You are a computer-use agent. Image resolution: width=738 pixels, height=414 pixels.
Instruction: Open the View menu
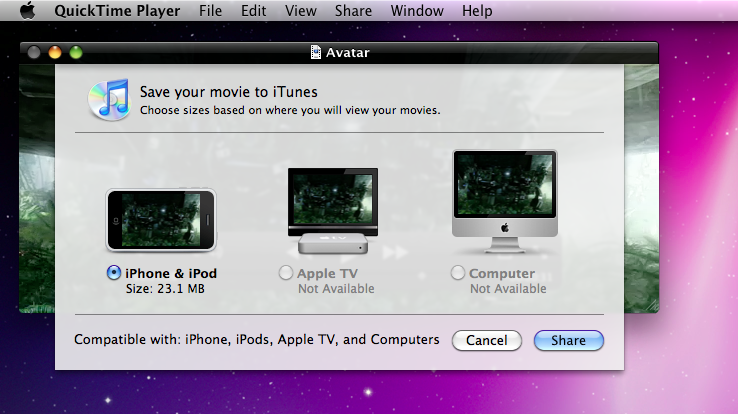point(300,10)
